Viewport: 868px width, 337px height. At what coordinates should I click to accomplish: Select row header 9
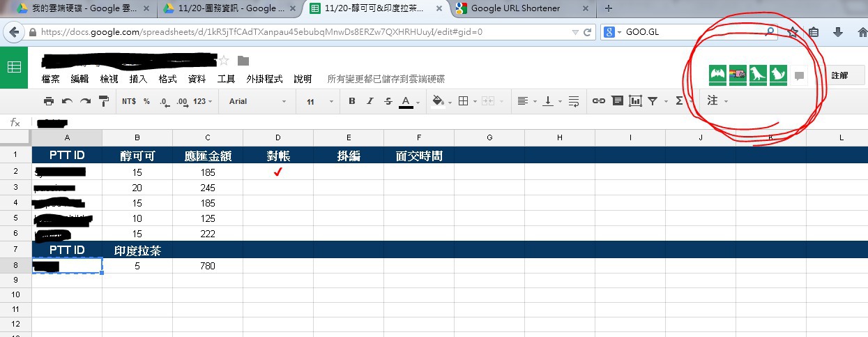pyautogui.click(x=15, y=280)
